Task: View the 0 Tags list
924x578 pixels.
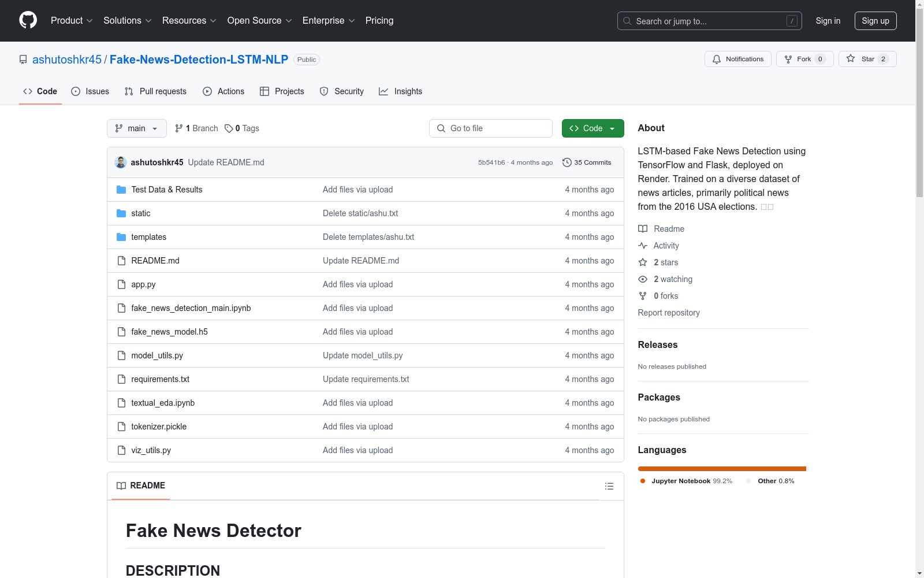Action: [242, 128]
